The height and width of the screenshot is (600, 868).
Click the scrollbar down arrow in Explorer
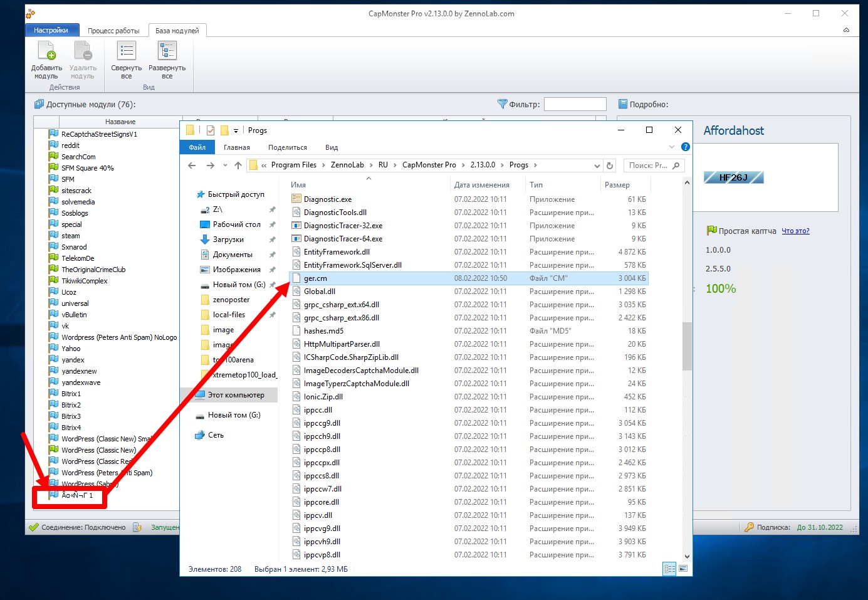(687, 556)
